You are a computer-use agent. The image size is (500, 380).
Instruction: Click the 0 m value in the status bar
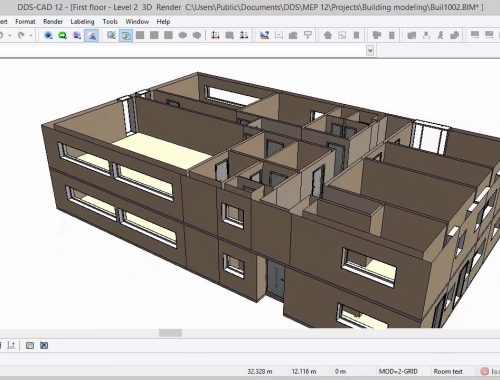[340, 371]
